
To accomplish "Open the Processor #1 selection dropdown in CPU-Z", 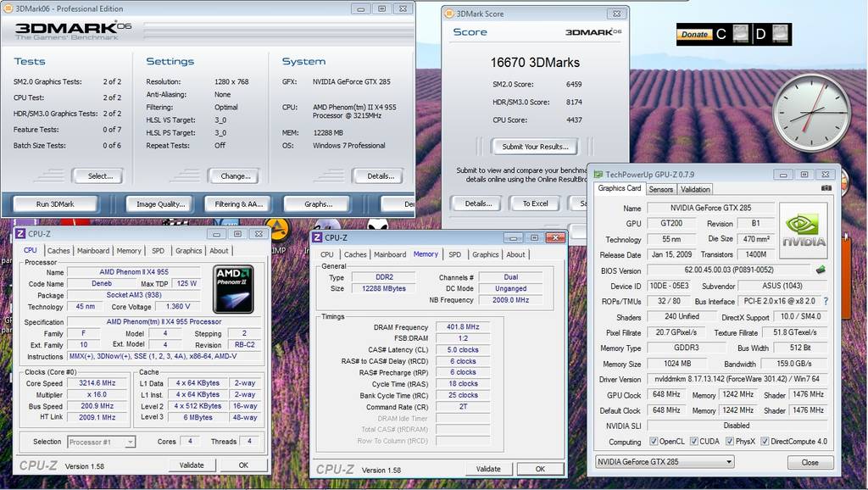I will (x=102, y=442).
